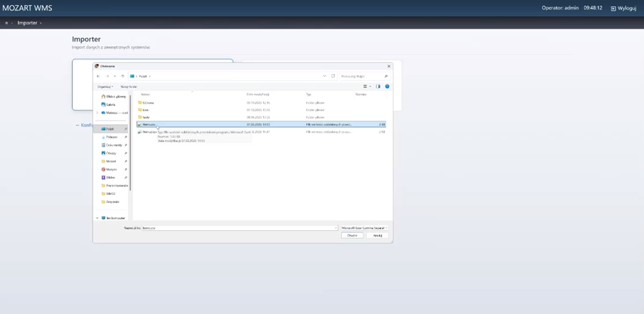Viewport: 644px width, 314px height.
Task: Click the help question mark icon
Action: 387,87
